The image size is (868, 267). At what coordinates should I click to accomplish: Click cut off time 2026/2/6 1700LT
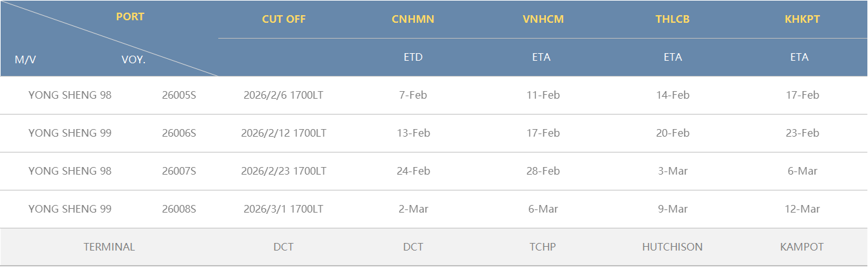point(283,96)
